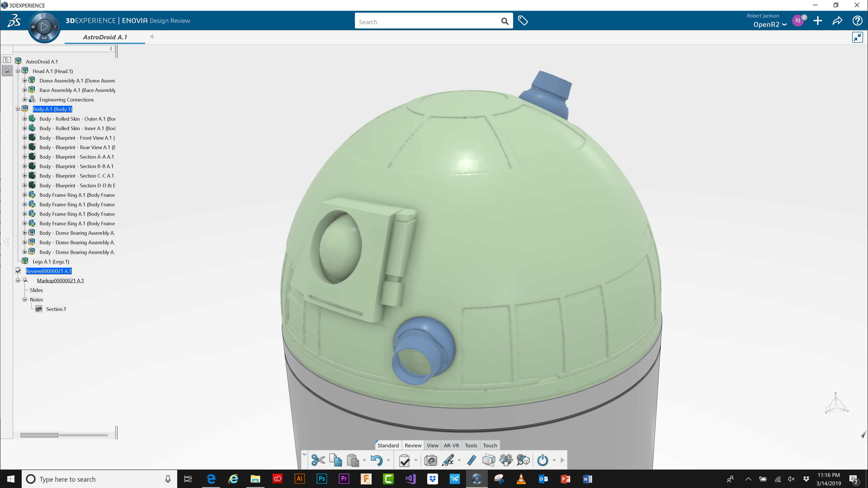Switch to the Tools tab

pyautogui.click(x=471, y=445)
